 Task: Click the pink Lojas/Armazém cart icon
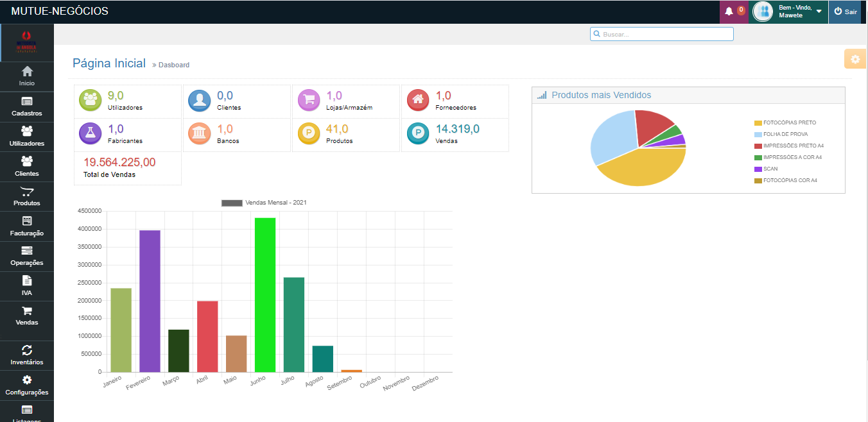[309, 100]
